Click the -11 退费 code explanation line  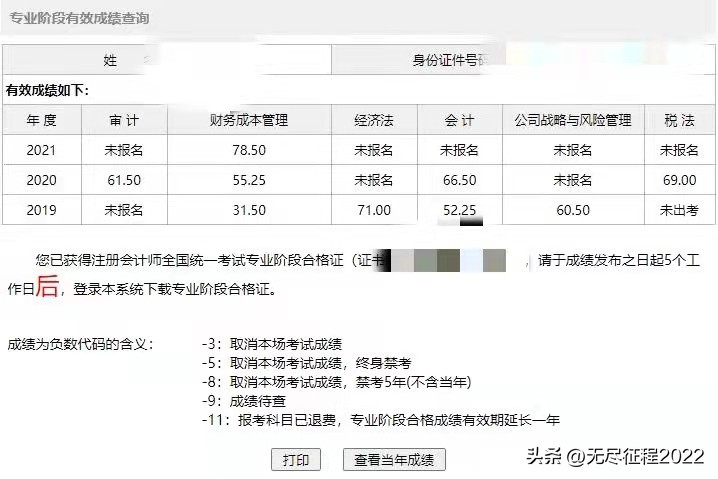(395, 420)
